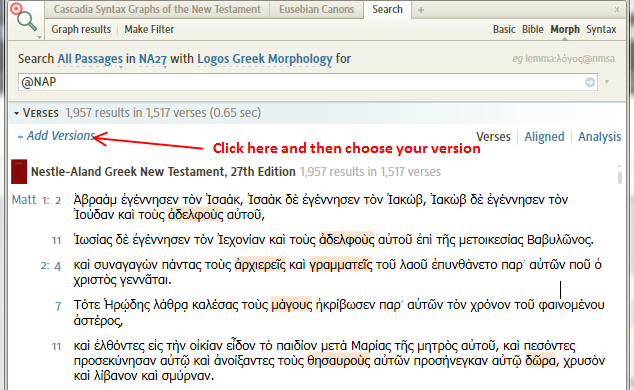The height and width of the screenshot is (390, 634).
Task: Select the Search tab
Action: tap(387, 9)
